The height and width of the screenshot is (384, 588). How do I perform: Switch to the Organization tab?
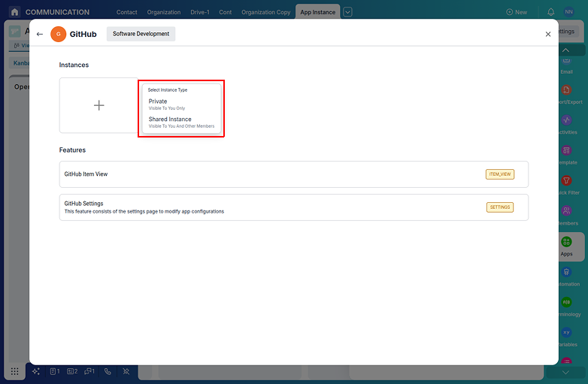pos(164,12)
